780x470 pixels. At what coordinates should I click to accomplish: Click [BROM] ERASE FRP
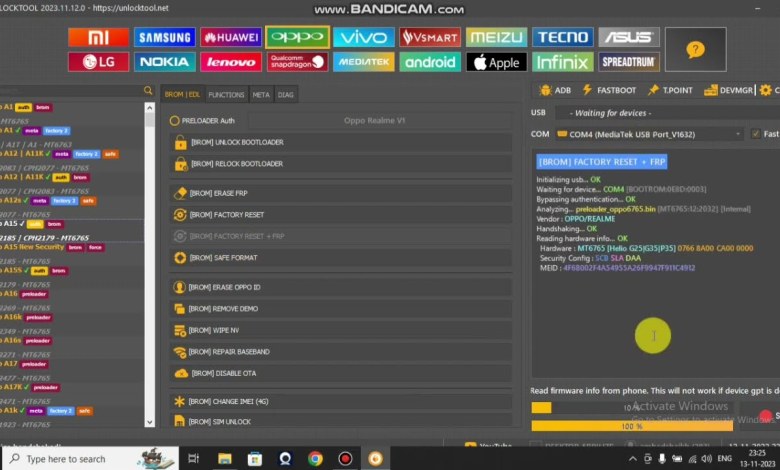pyautogui.click(x=340, y=193)
